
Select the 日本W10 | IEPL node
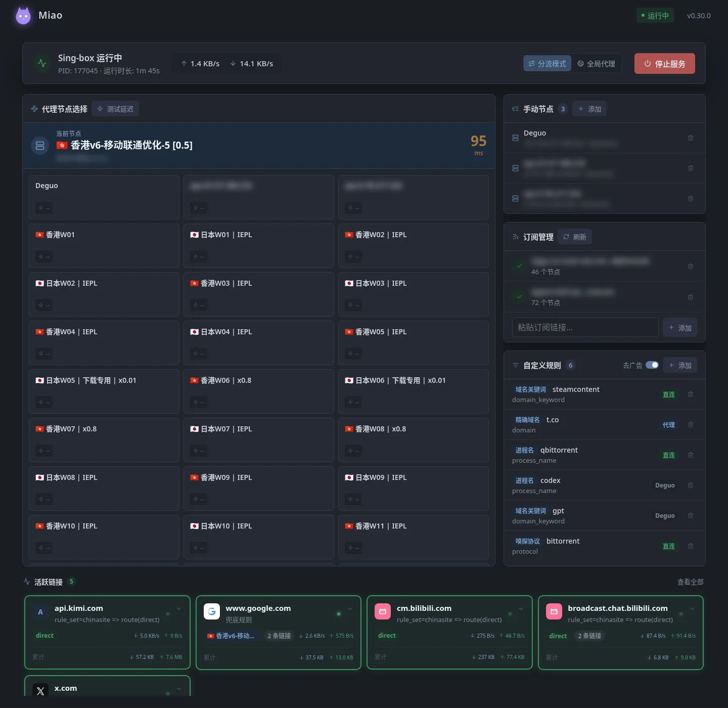click(259, 537)
